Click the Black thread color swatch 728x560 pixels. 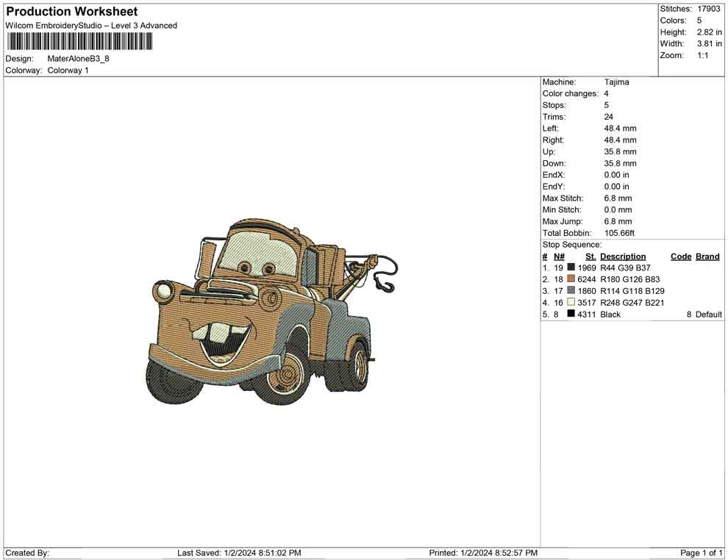click(x=571, y=315)
